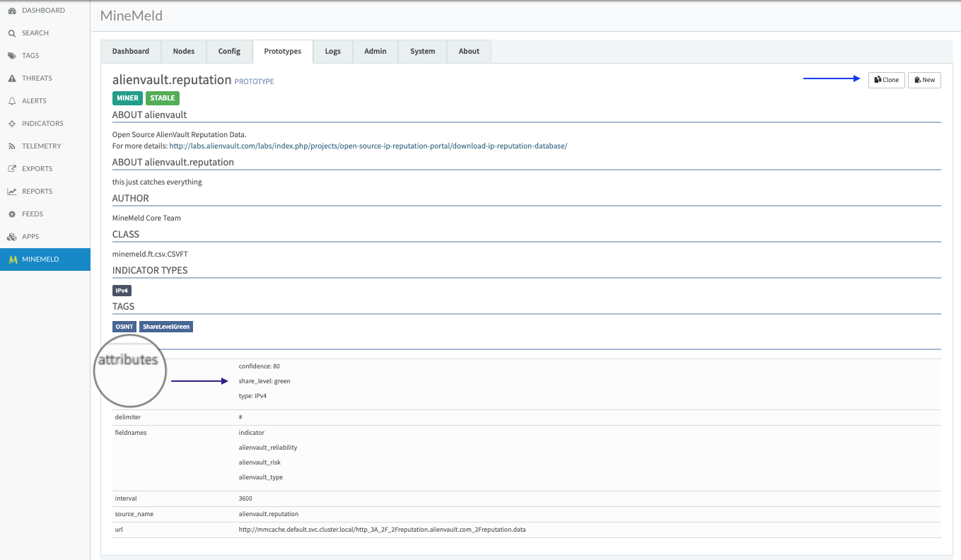Click the New prototype button
The image size is (961, 560).
924,80
